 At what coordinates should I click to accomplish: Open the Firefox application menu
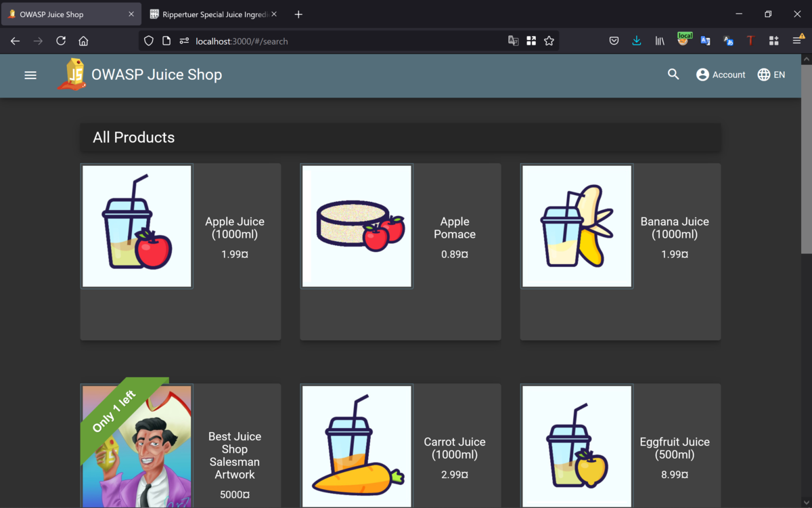(x=798, y=41)
